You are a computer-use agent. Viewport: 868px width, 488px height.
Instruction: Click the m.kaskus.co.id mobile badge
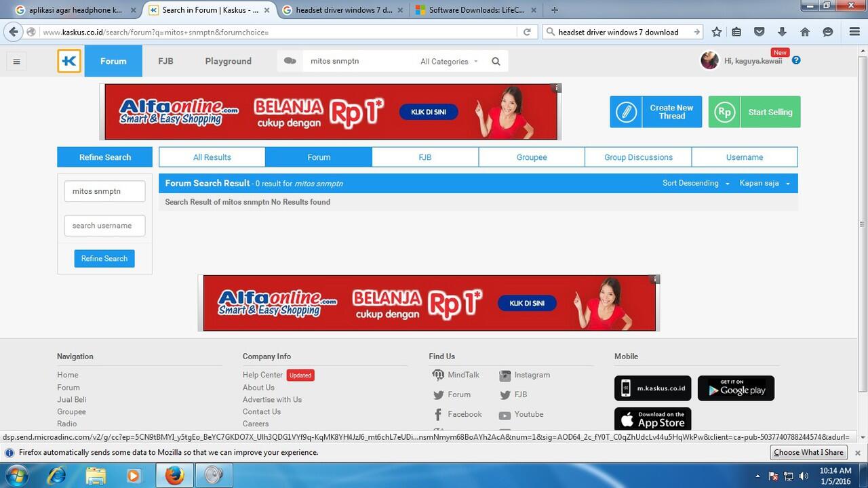pos(653,388)
